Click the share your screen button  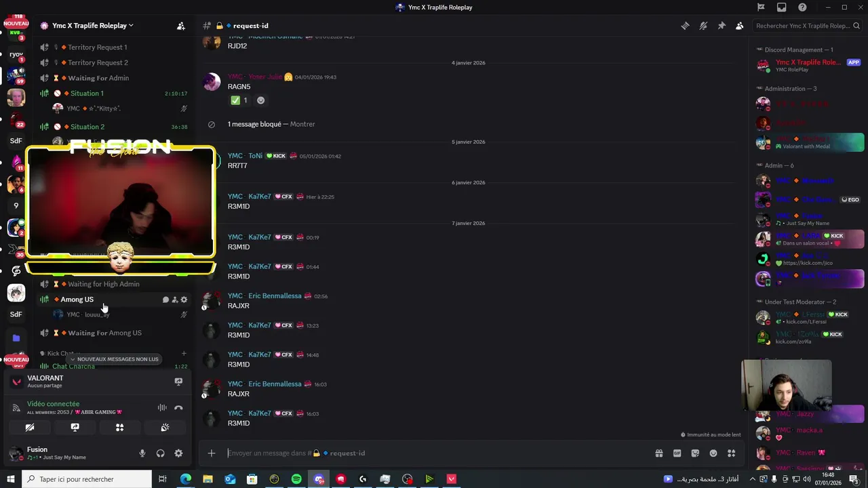click(x=75, y=428)
